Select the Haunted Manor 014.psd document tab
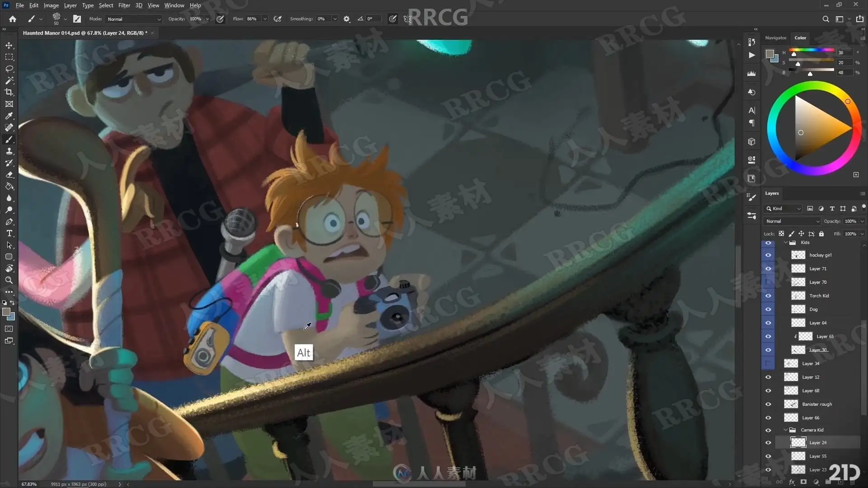868x488 pixels. coord(85,33)
